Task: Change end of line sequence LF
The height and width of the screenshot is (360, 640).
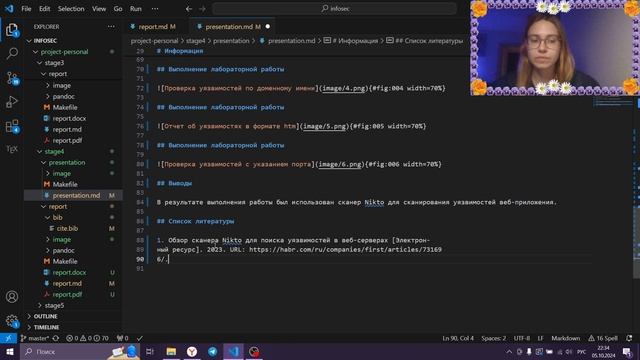Action: [540, 338]
